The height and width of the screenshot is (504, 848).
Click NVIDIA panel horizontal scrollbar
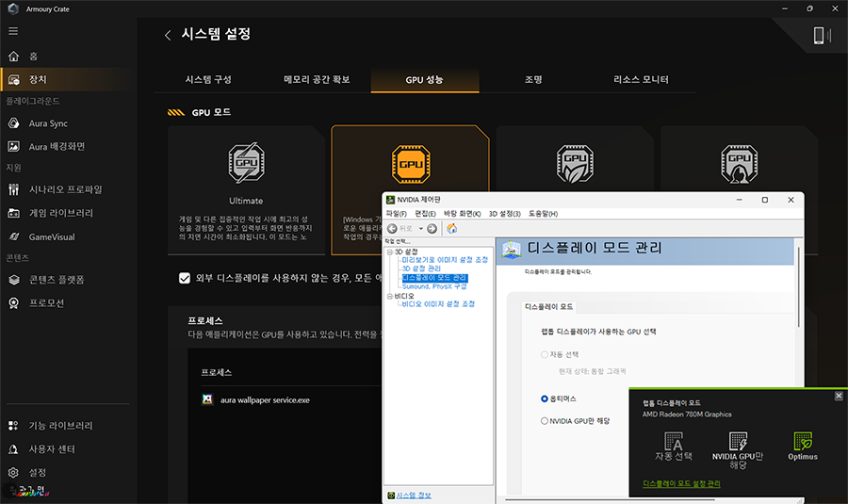(x=610, y=499)
